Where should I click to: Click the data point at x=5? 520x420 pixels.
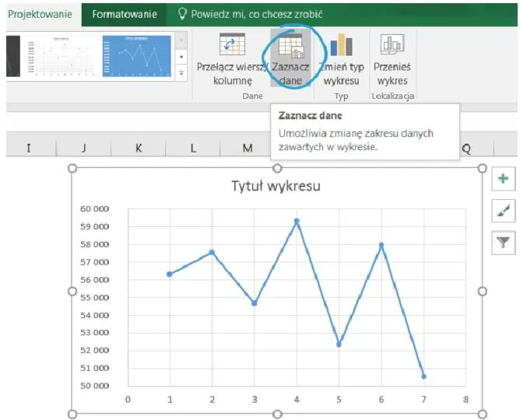pyautogui.click(x=339, y=345)
